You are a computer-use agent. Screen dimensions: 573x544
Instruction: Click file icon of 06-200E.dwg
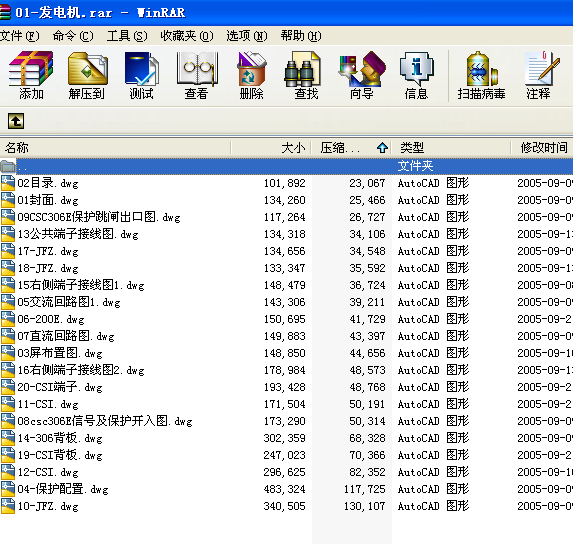point(8,319)
